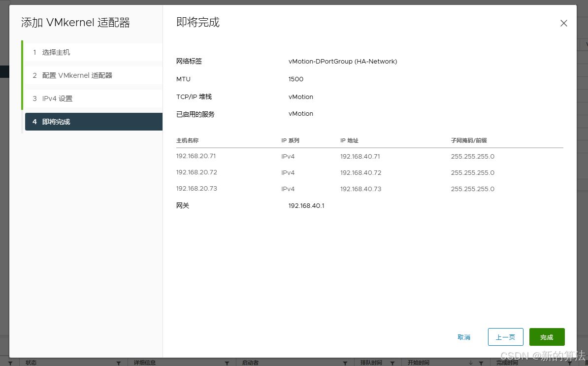Click IPv4 in the 192.168.20.73 row
The height and width of the screenshot is (366, 588).
pyautogui.click(x=288, y=189)
